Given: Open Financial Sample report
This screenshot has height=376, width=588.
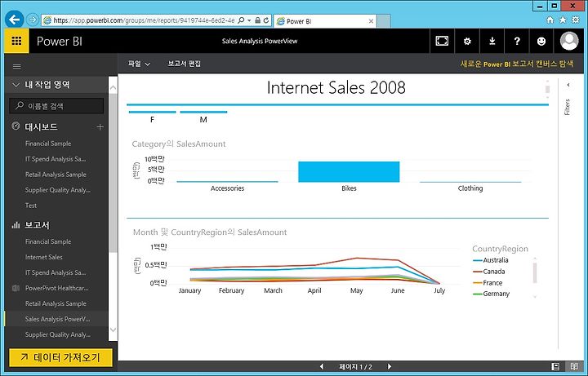Looking at the screenshot, I should pyautogui.click(x=48, y=241).
